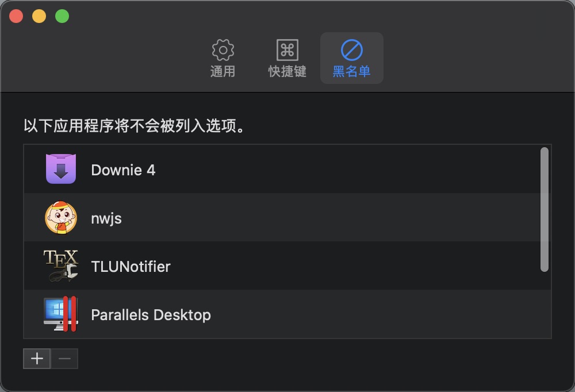This screenshot has width=575, height=392.
Task: Select the TLUNotifier entry text
Action: (131, 267)
